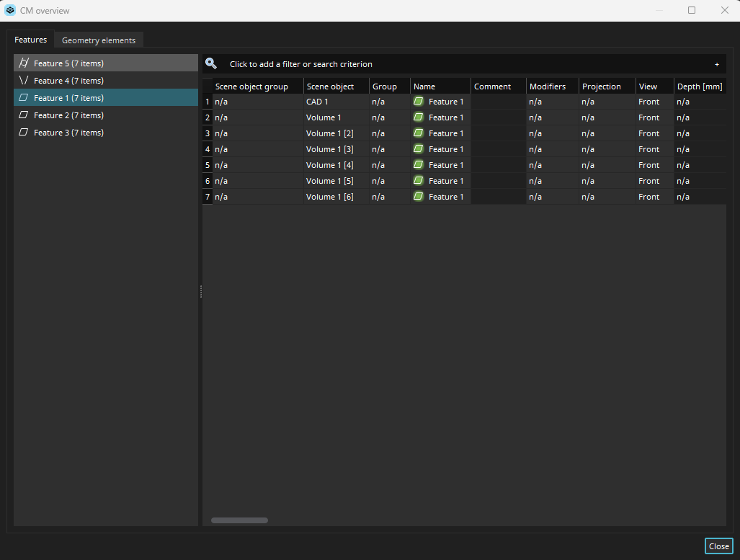Click the Feature 5 angle icon in list
Screen dimensions: 740x560
click(x=24, y=63)
